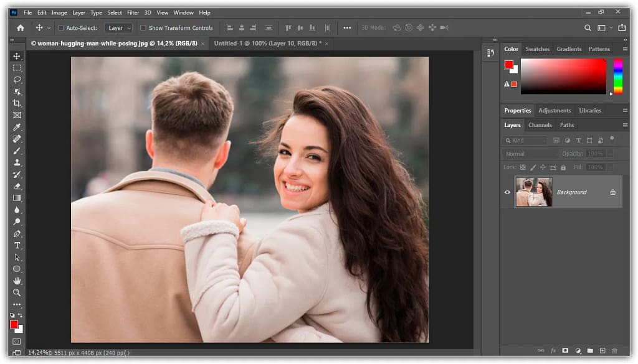Open the Filter menu
Viewport: 638px width, 364px height.
click(x=133, y=12)
